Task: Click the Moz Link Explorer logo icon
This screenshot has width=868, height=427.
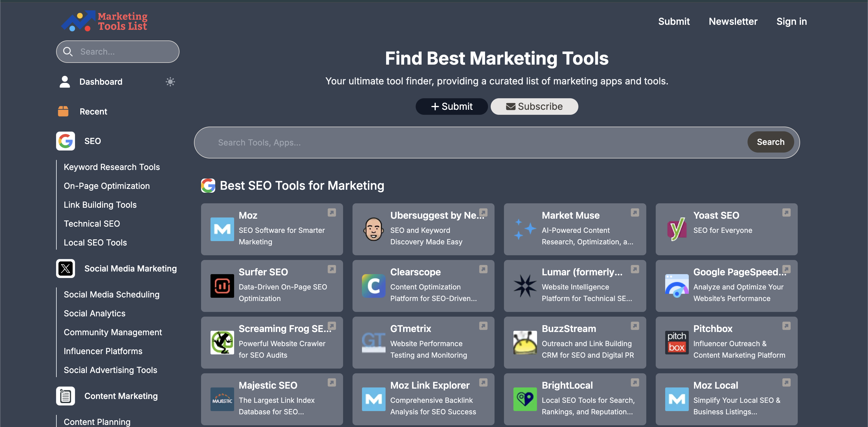Action: click(x=373, y=399)
